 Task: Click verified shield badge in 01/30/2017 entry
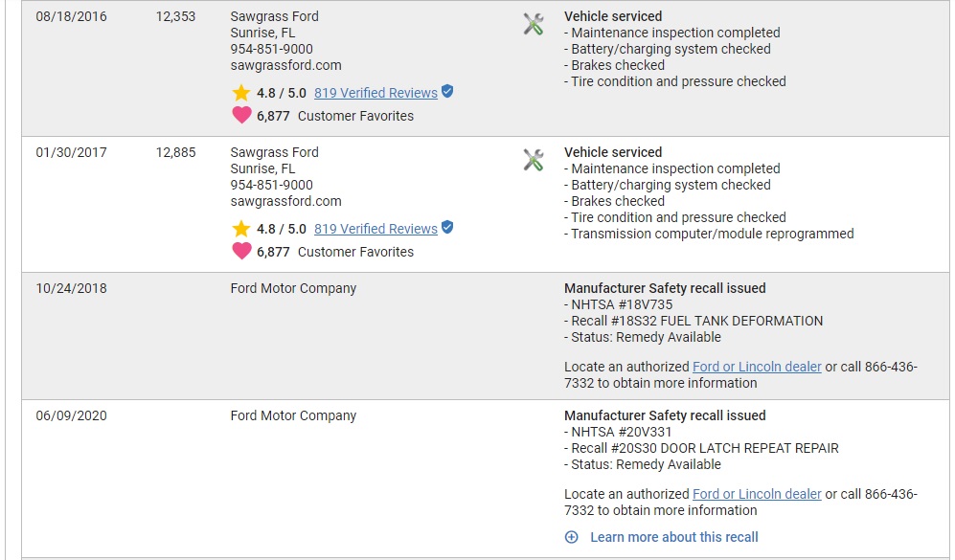tap(447, 227)
